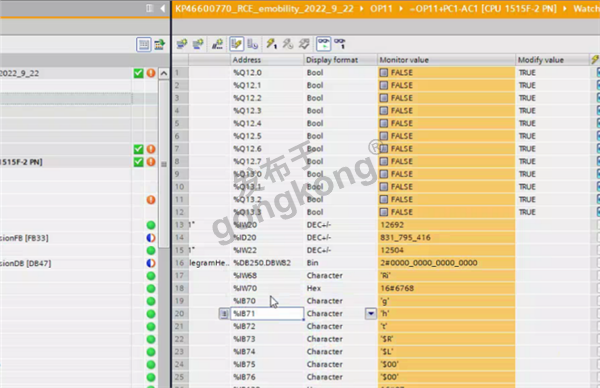Click green check status icon for 2022_9_22 row
This screenshot has width=600, height=388.
(139, 73)
